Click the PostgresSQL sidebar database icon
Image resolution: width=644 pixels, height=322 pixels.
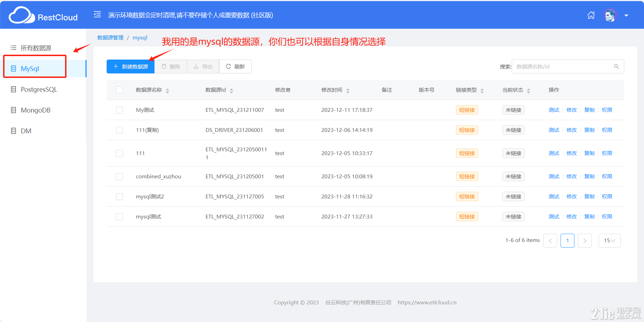click(14, 89)
